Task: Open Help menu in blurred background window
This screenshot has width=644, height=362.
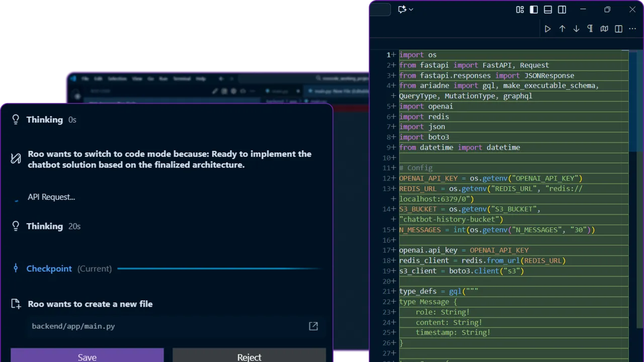Action: click(x=201, y=79)
